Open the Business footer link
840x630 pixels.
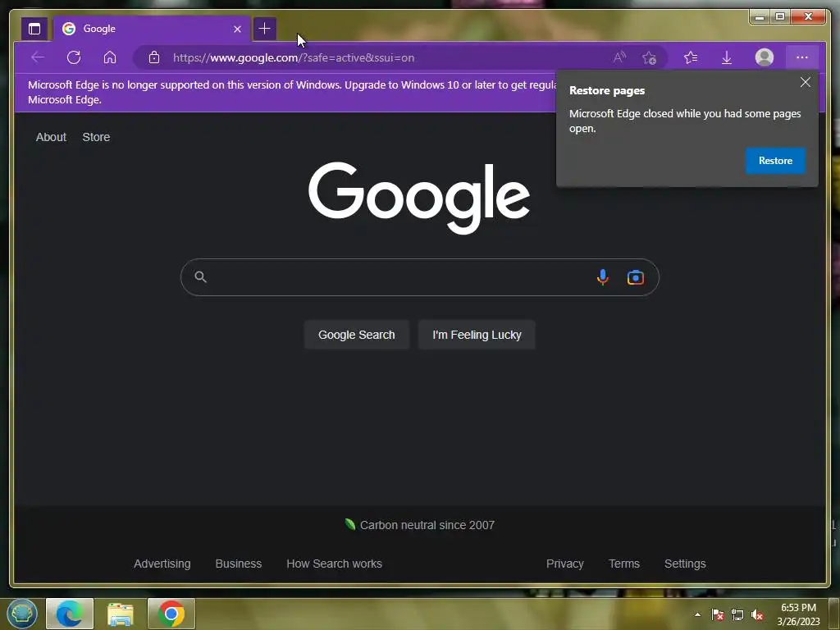[239, 564]
